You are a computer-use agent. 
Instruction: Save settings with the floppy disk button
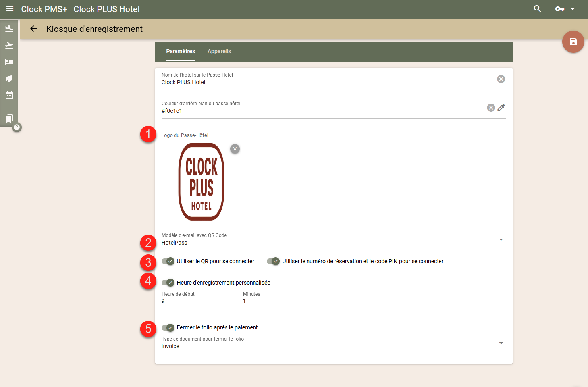[573, 42]
